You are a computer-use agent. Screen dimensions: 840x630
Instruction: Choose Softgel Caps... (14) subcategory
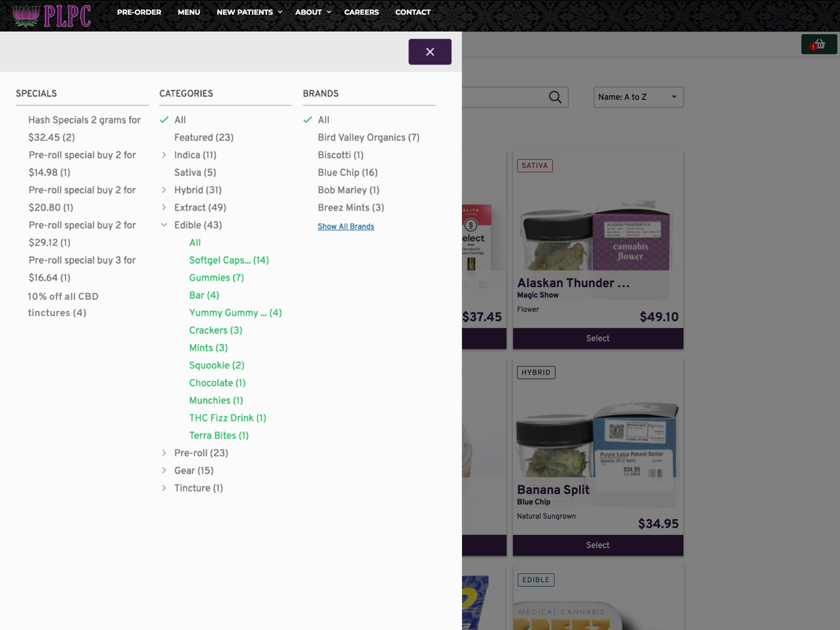pos(229,260)
